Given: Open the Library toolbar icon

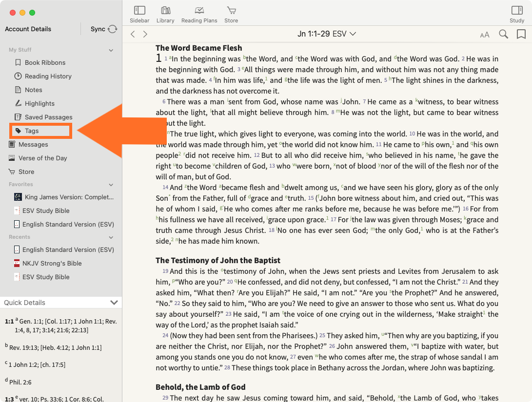Looking at the screenshot, I should pos(165,15).
